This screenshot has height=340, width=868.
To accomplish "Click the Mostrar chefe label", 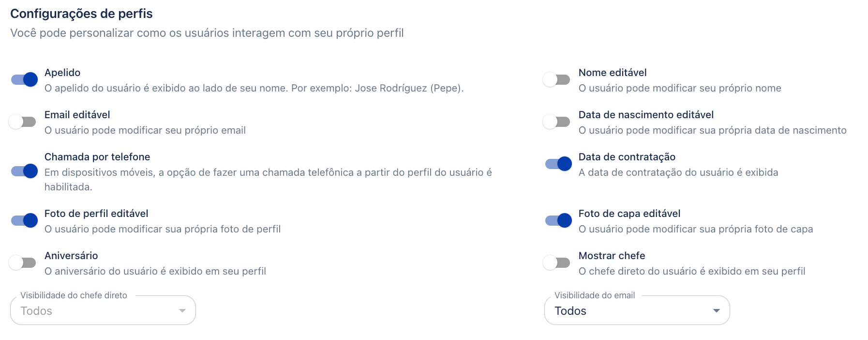I will click(612, 256).
